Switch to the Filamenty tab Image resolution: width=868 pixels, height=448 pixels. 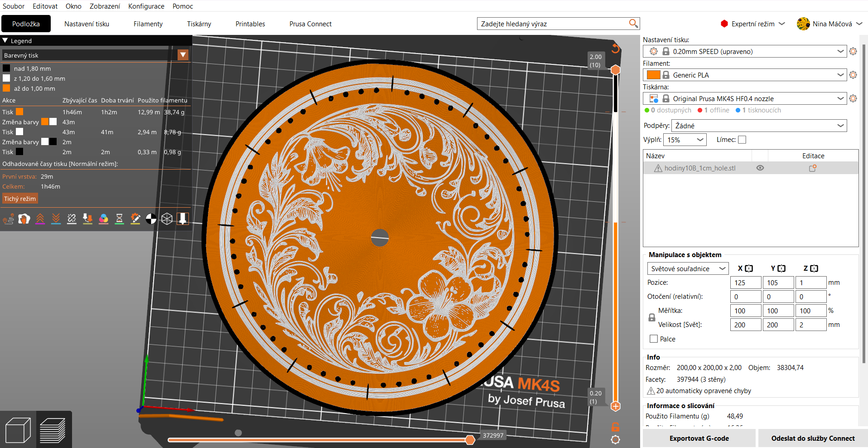(148, 24)
